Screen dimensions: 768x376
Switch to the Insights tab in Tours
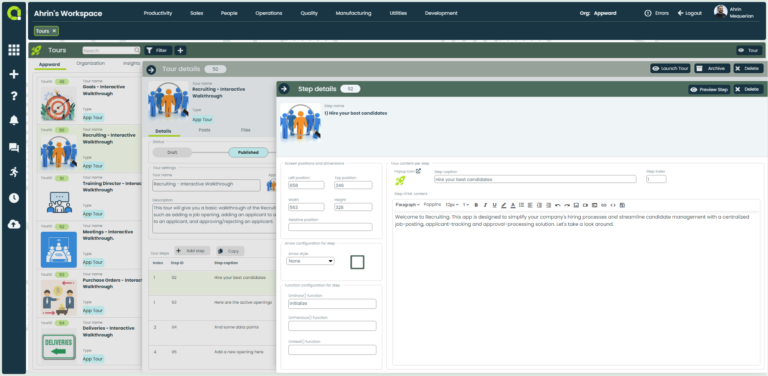pyautogui.click(x=131, y=63)
